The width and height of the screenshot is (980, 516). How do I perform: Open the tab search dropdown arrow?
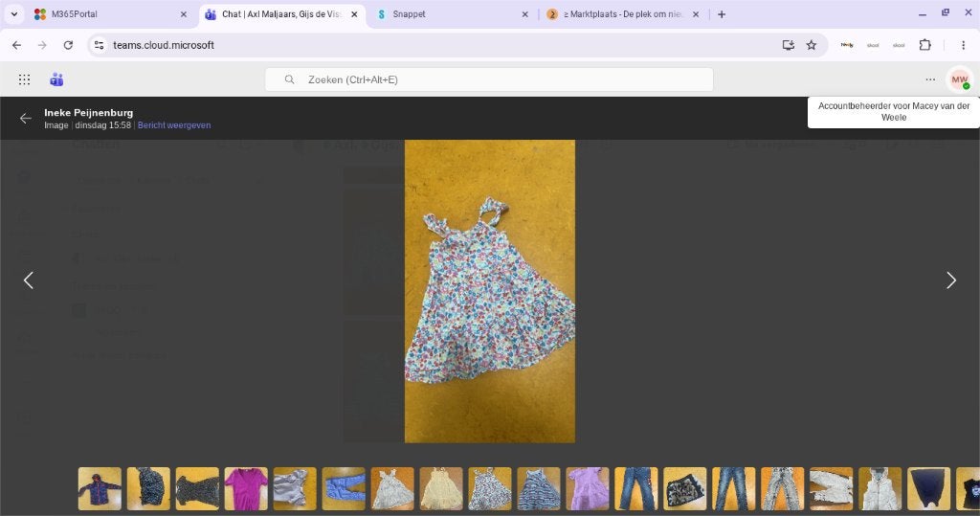click(13, 13)
